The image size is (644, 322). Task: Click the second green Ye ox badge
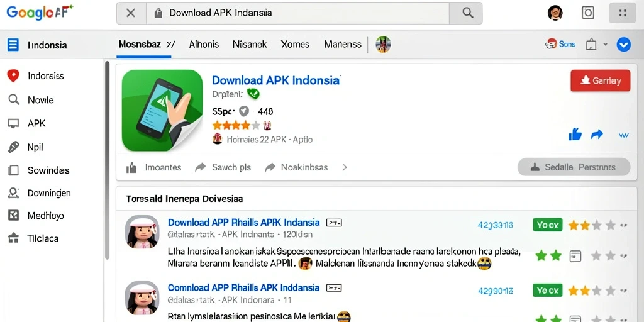coord(548,291)
